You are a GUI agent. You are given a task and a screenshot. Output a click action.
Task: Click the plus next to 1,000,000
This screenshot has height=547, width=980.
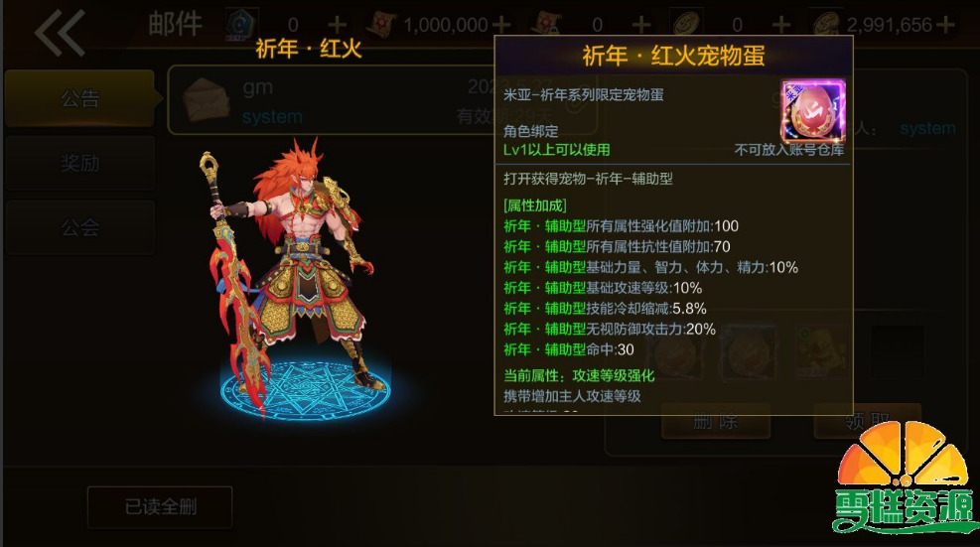501,25
